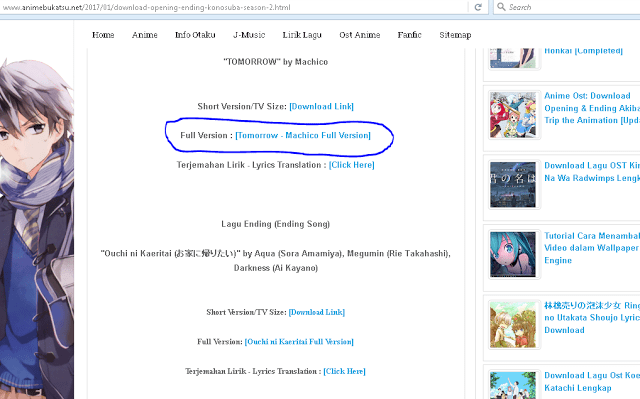Open Download Lagu Ost Koe no Katachi link

point(592,381)
